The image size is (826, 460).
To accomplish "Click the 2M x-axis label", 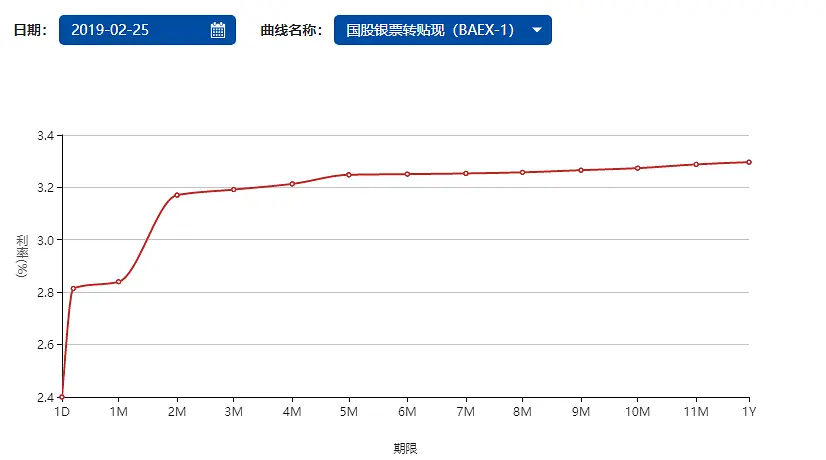I will (177, 412).
